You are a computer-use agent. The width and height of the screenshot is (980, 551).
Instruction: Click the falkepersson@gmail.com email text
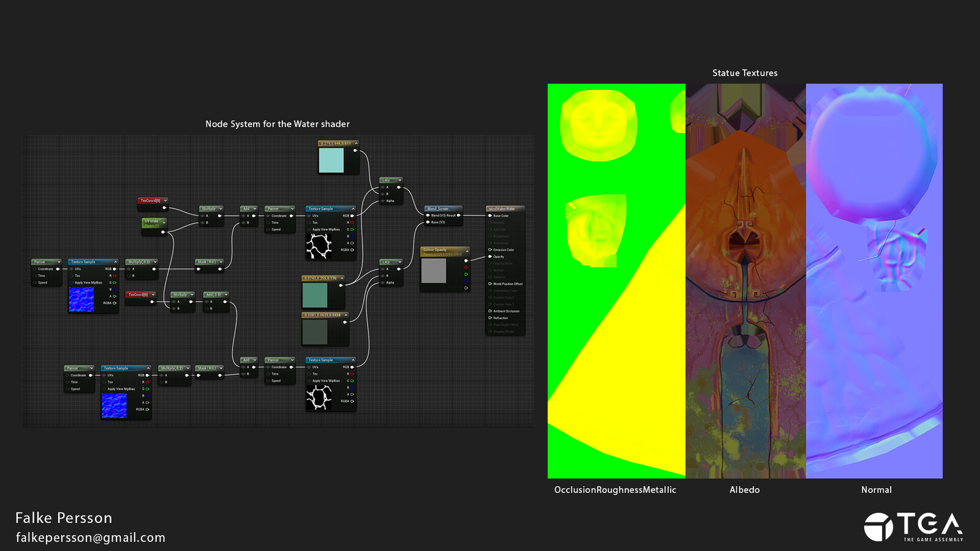point(91,538)
